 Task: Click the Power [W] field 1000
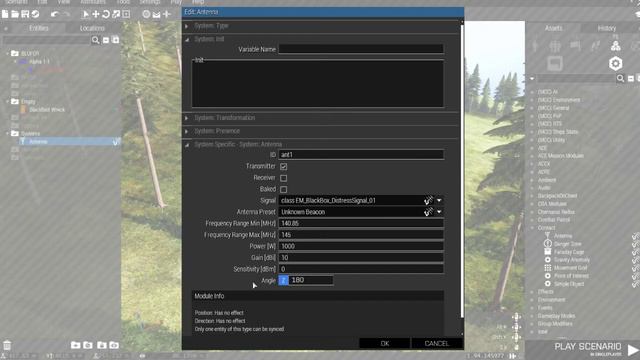pyautogui.click(x=361, y=246)
